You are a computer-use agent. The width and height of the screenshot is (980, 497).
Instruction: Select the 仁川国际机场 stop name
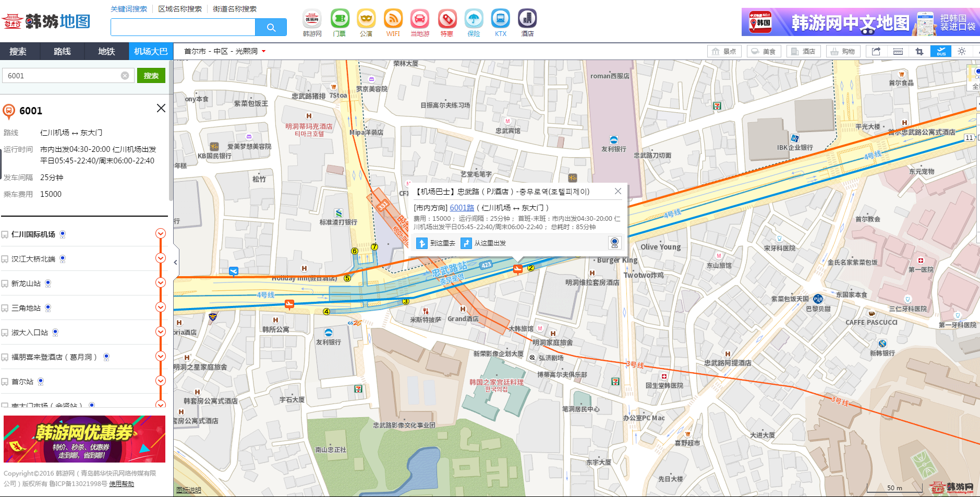[33, 234]
